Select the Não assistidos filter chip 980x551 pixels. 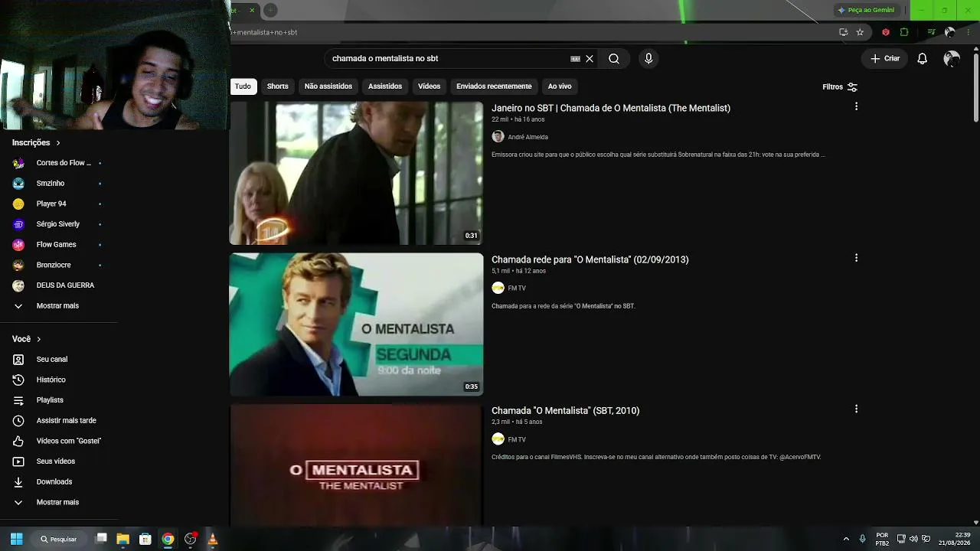point(328,86)
